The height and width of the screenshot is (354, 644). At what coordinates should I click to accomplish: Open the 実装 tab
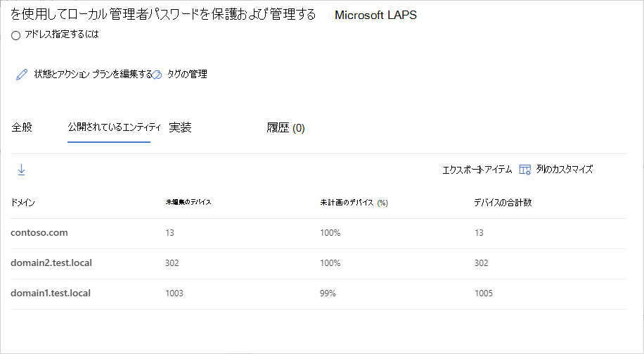181,127
